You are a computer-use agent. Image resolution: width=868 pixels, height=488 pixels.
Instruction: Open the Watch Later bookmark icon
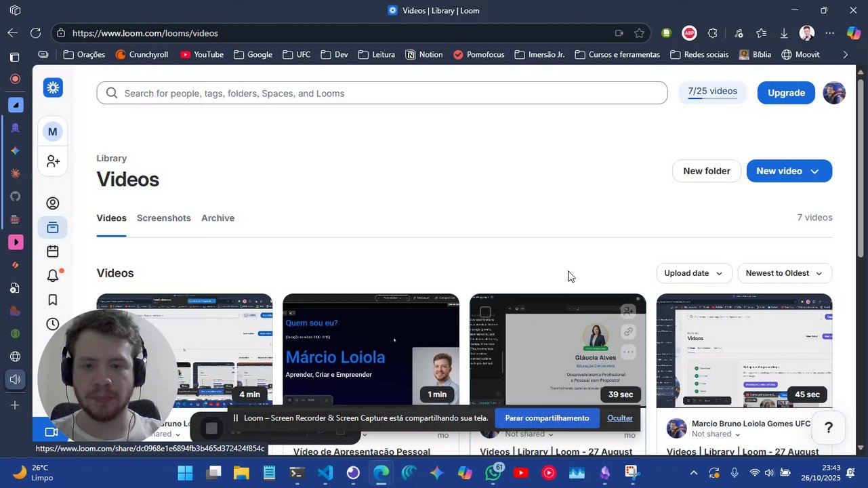click(53, 300)
